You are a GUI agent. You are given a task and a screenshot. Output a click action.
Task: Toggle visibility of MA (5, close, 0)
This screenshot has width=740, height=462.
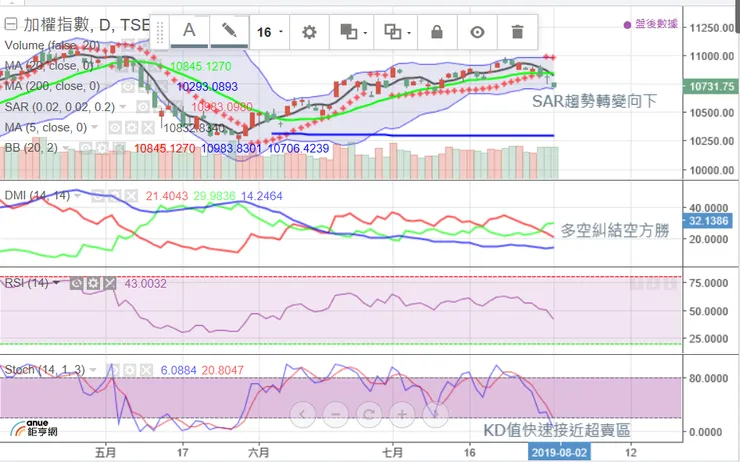point(115,127)
